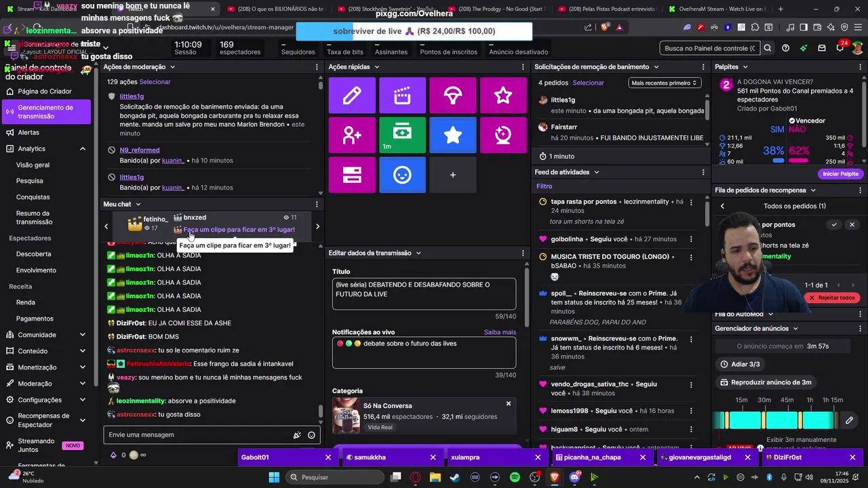
Task: Select the blue smiley emote quick action
Action: point(402,175)
